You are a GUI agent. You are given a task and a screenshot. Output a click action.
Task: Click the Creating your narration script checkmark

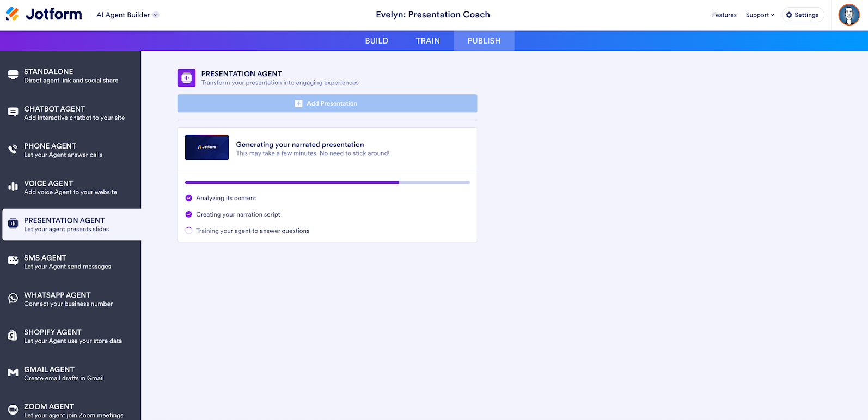coord(189,214)
